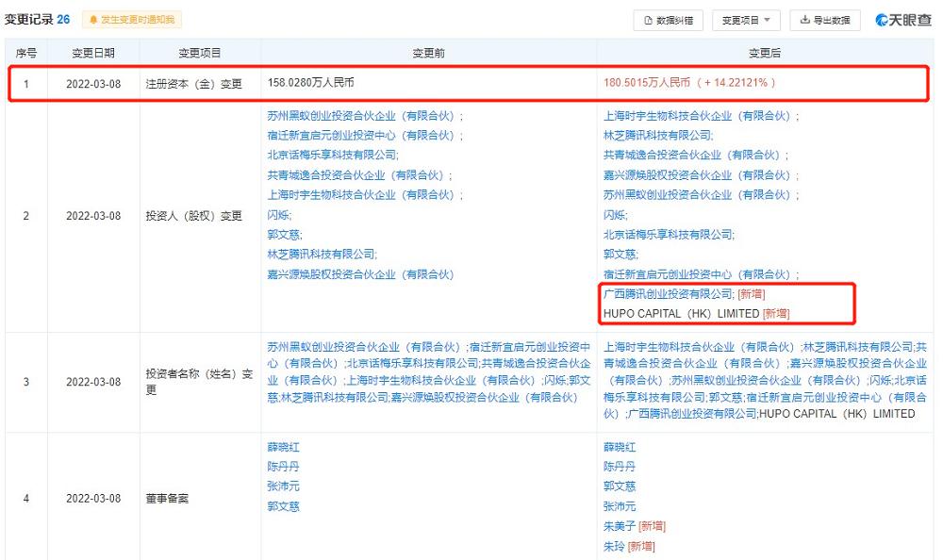This screenshot has height=560, width=943.
Task: Select the 投资者名称（姓名）变更 cell
Action: point(199,382)
